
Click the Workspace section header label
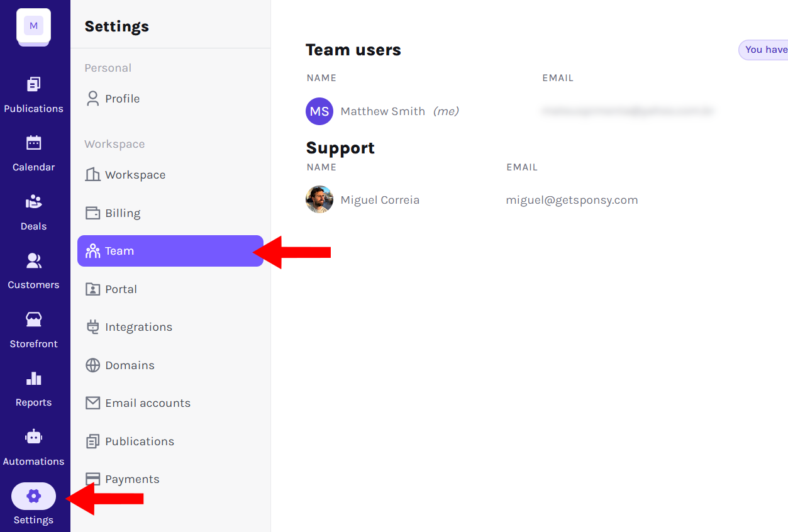pyautogui.click(x=114, y=144)
